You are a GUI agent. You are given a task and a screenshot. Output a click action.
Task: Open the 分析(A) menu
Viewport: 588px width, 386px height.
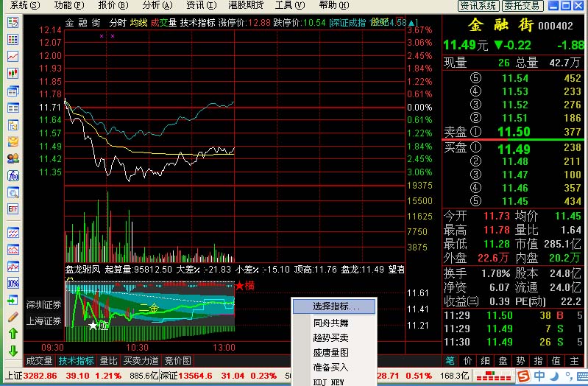[x=157, y=5]
